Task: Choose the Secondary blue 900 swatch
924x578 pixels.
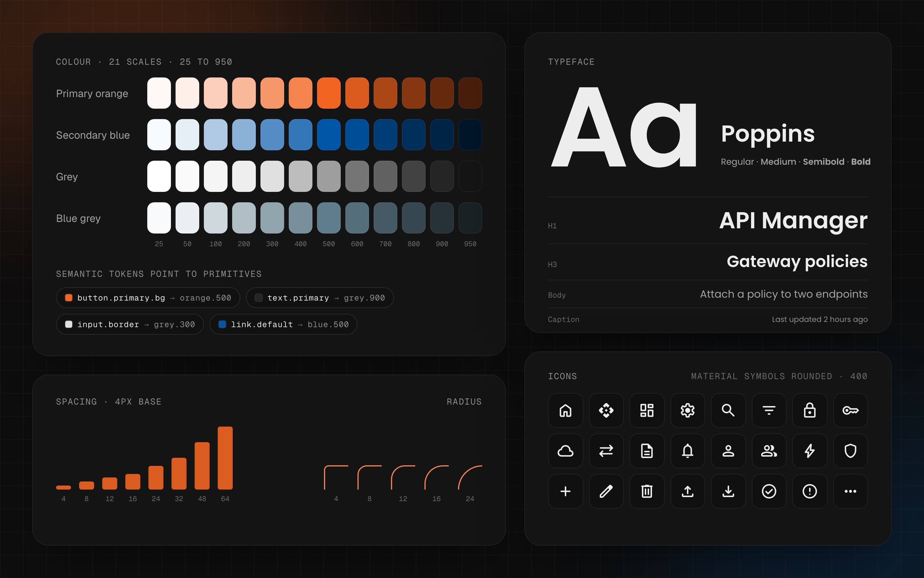Action: [442, 135]
